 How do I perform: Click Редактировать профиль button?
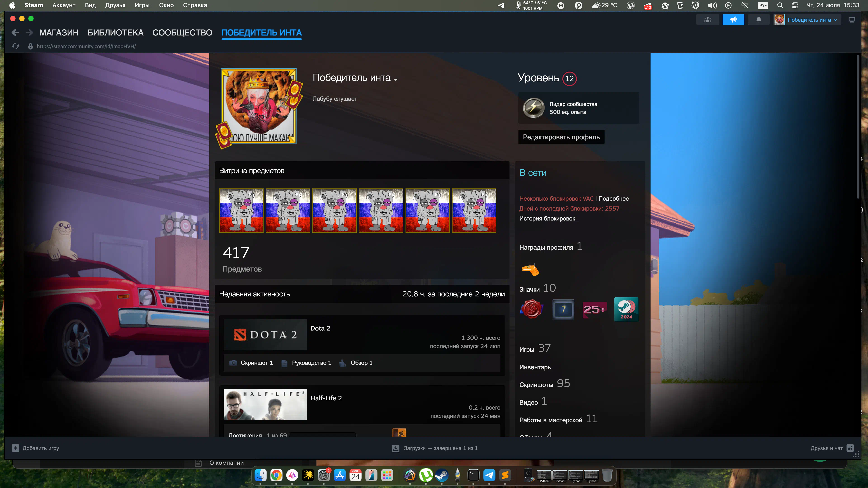[x=561, y=137]
